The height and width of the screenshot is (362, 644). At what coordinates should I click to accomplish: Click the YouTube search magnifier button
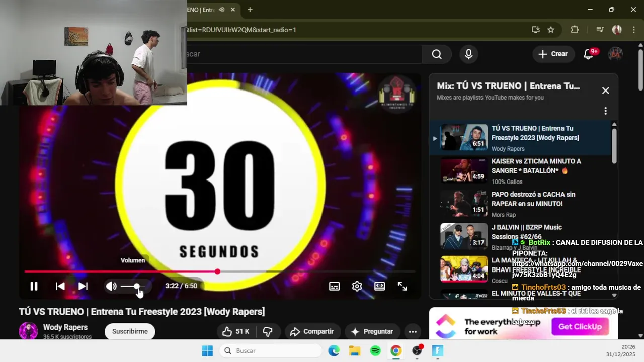tap(437, 54)
